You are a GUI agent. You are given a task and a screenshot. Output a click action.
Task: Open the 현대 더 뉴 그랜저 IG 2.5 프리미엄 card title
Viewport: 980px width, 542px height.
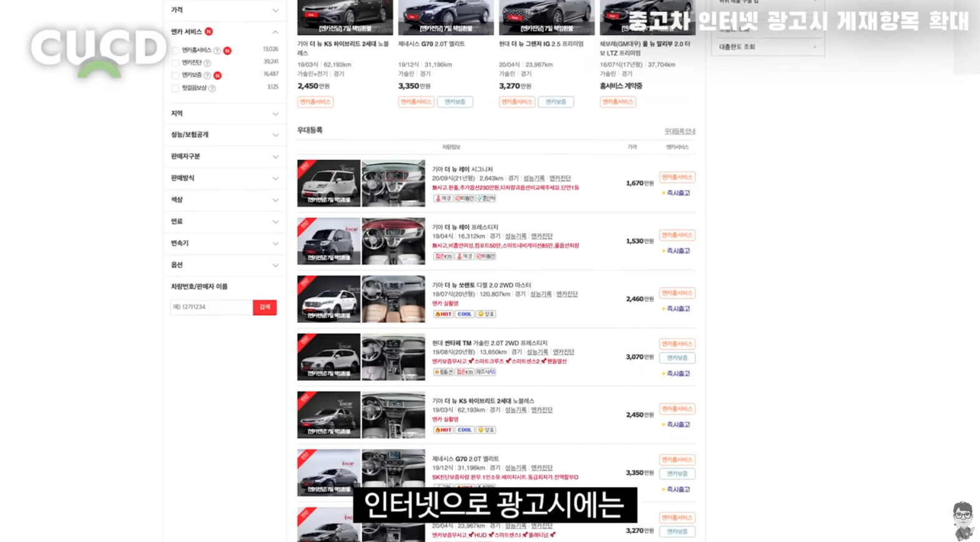click(x=541, y=44)
